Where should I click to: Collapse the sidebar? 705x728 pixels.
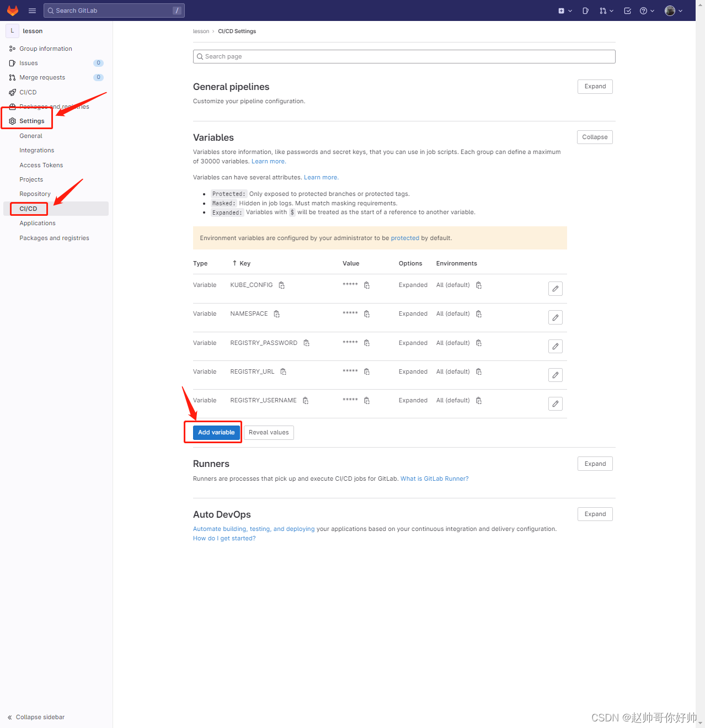pos(36,717)
